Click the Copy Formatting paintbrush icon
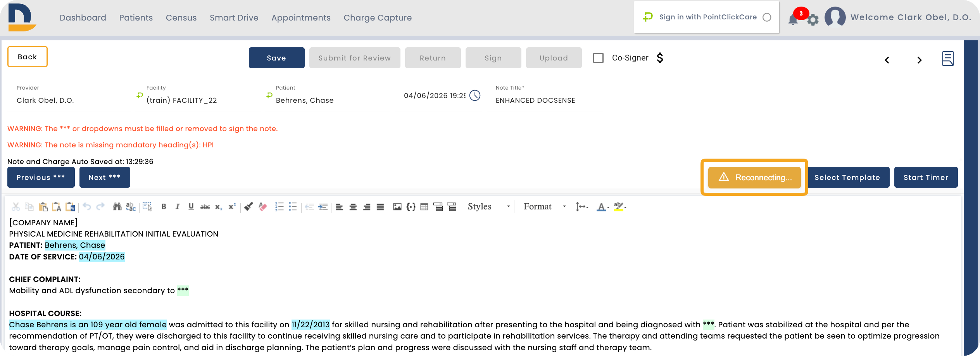The image size is (980, 356). (249, 207)
